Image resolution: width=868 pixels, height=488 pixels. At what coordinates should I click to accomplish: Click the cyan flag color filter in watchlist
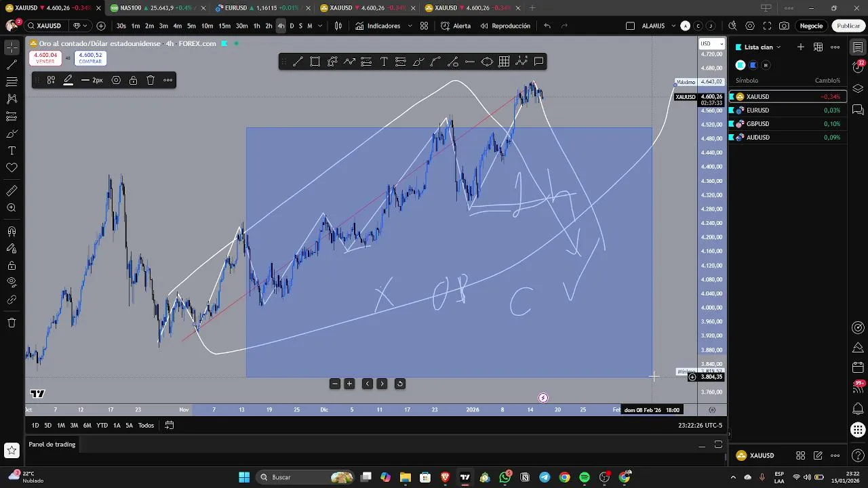741,65
